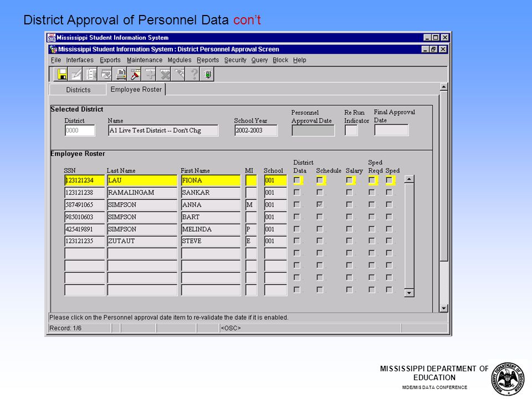
Task: Click the gray X delete record icon
Action: (165, 74)
